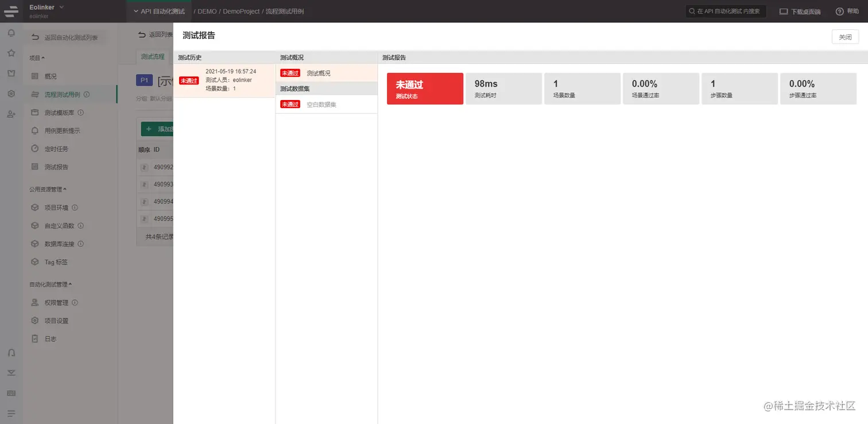
Task: Click DemoProject in the breadcrumb
Action: tap(241, 11)
